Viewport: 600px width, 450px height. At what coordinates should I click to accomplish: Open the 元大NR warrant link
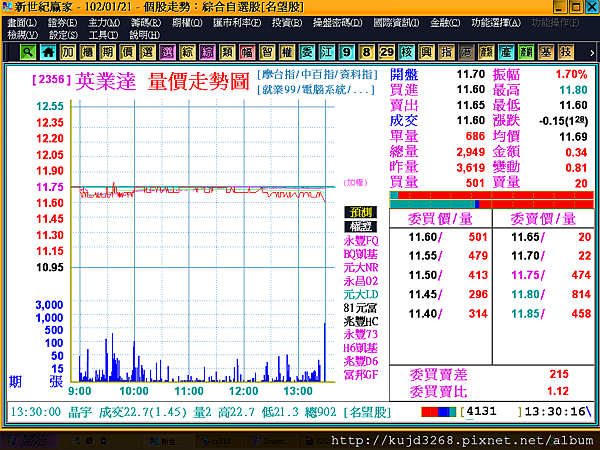[361, 267]
